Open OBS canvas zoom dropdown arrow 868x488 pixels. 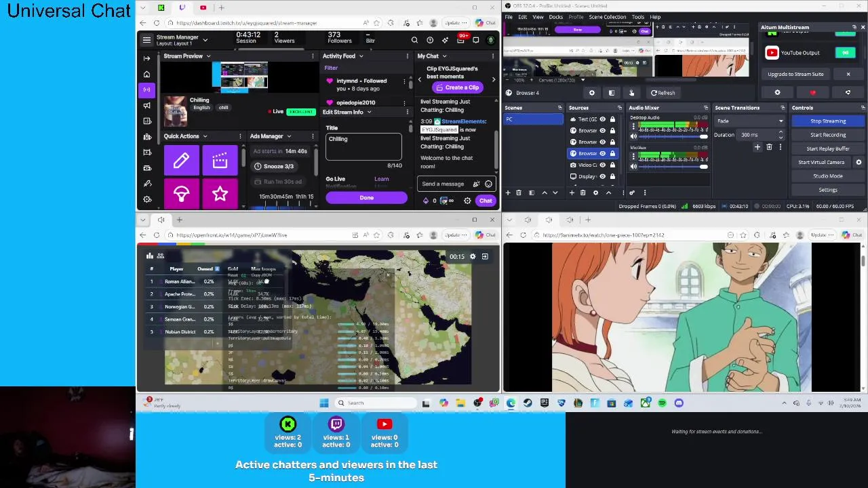tap(583, 80)
